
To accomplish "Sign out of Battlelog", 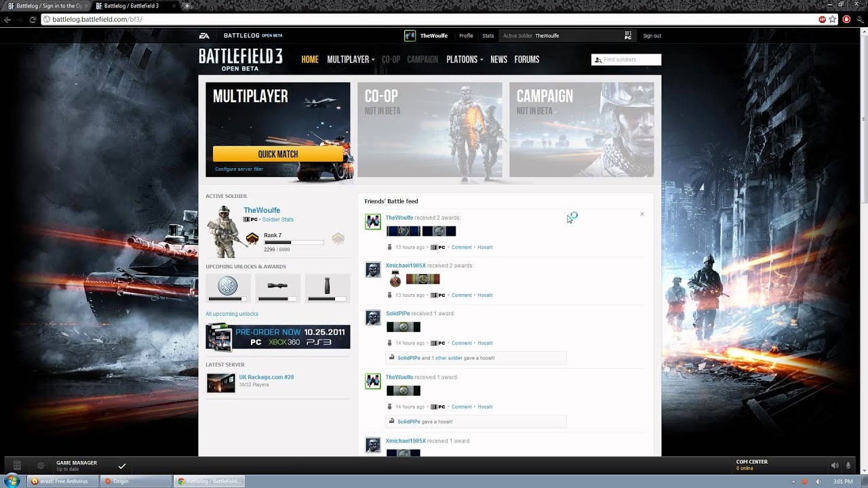I will (652, 36).
